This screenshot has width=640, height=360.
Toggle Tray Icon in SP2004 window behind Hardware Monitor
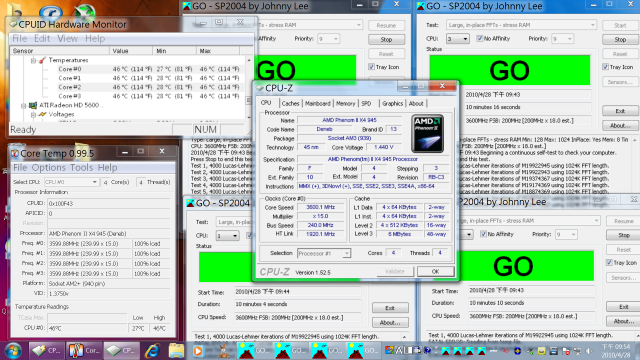371,67
